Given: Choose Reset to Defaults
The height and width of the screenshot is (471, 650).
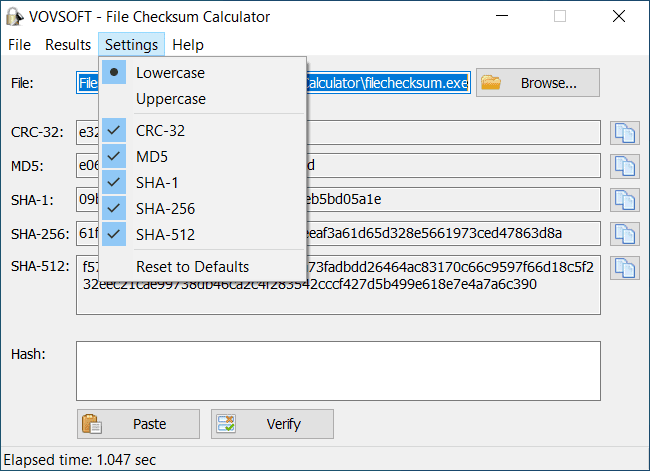Looking at the screenshot, I should [x=203, y=267].
